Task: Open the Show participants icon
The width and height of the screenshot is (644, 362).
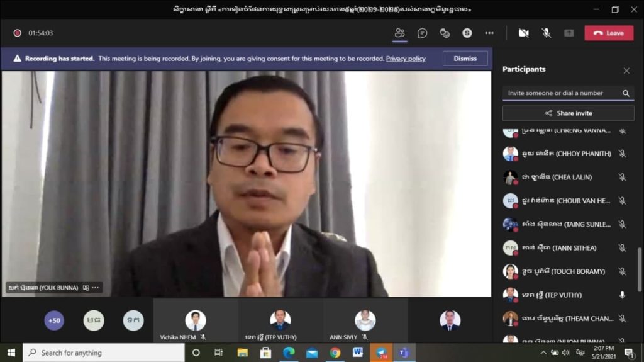Action: [399, 33]
